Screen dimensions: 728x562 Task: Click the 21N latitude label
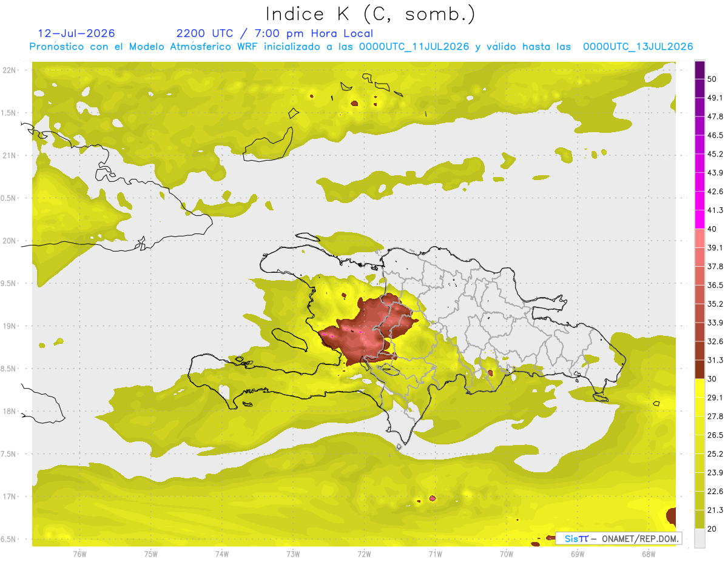click(10, 155)
